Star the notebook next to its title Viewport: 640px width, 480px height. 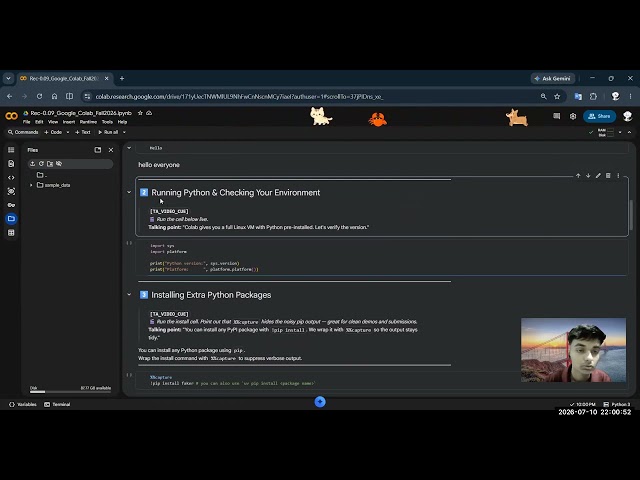pyautogui.click(x=140, y=113)
